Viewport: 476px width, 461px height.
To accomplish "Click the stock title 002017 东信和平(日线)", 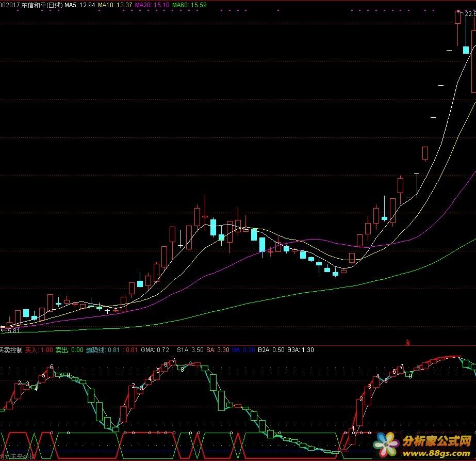I will (31, 5).
